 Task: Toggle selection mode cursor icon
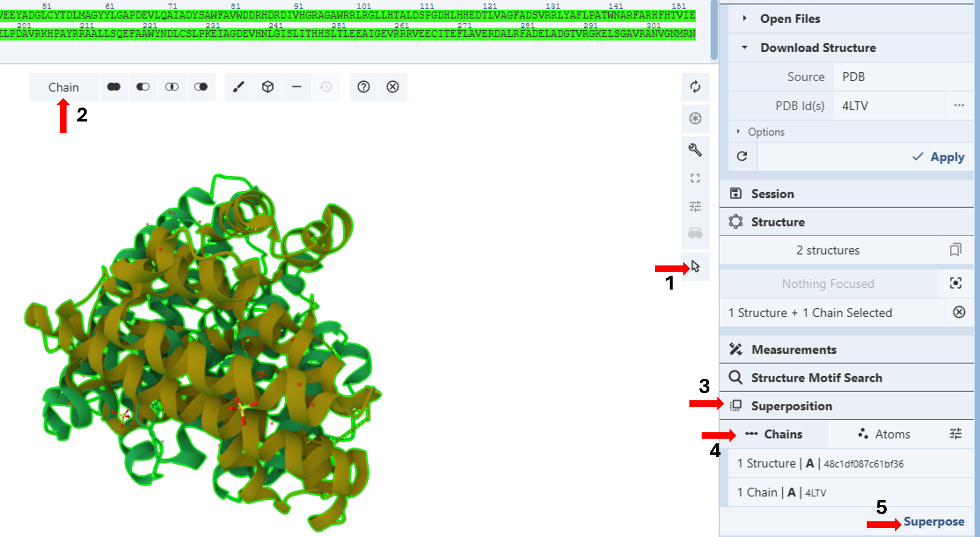[695, 267]
